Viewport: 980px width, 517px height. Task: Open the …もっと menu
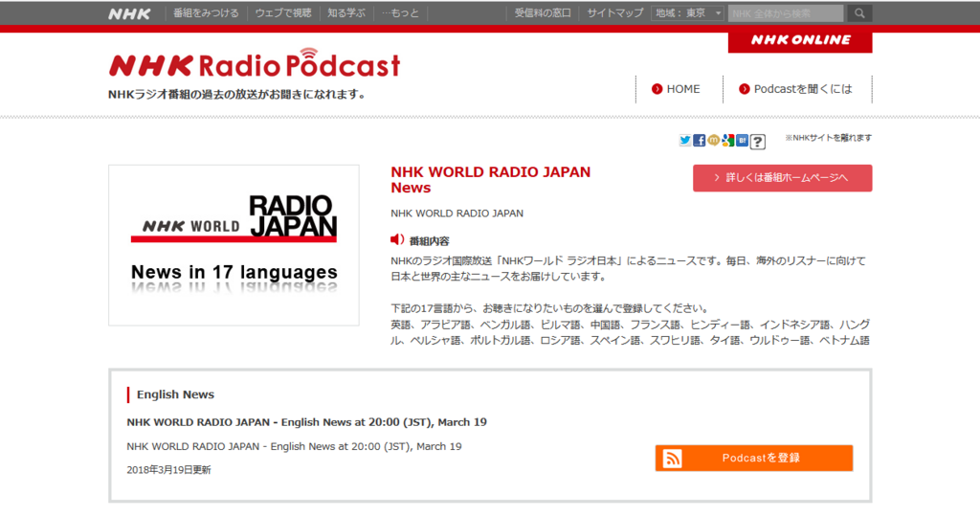click(x=401, y=13)
